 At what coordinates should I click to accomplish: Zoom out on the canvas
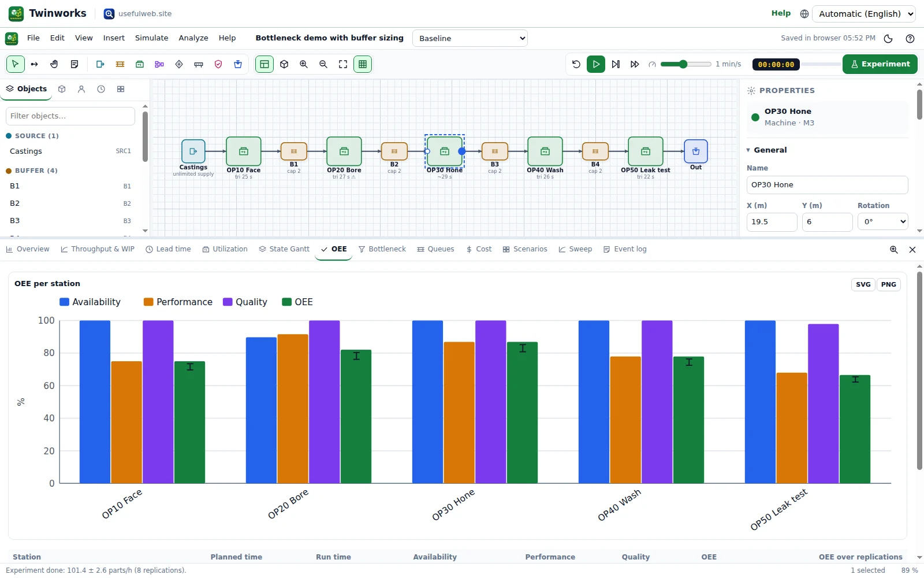coord(323,64)
